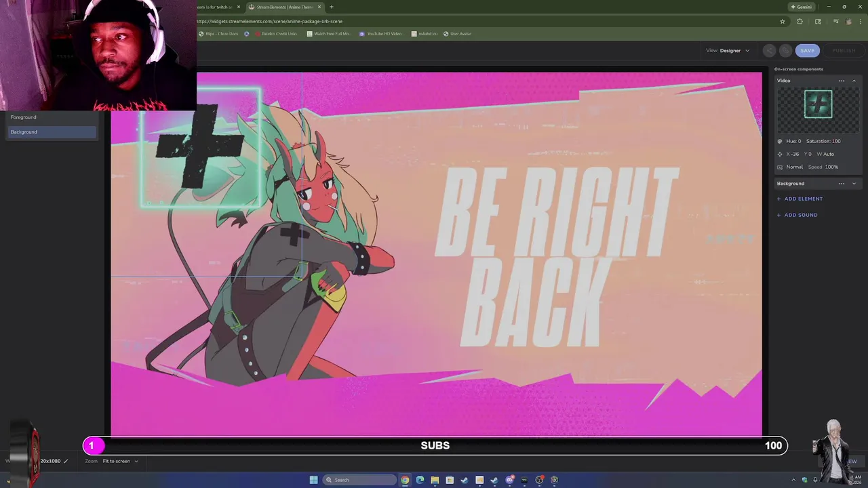Open Microsoft Edge from the taskbar

click(420, 480)
